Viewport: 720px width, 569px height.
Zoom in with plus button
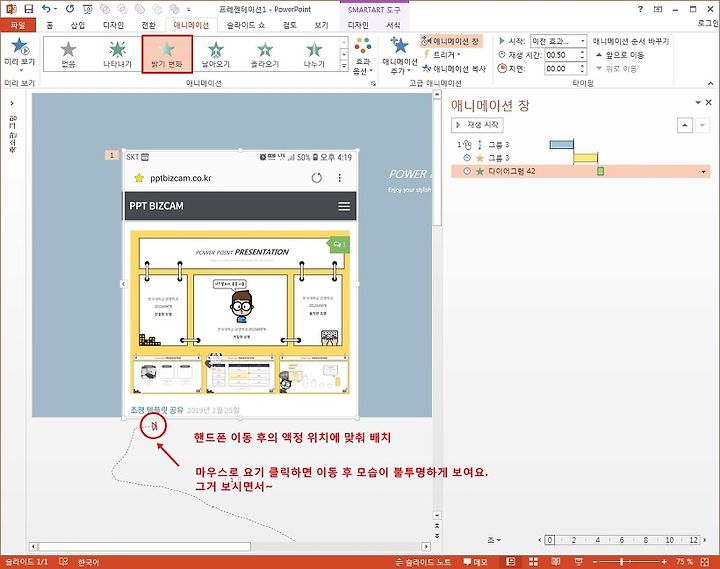(664, 562)
